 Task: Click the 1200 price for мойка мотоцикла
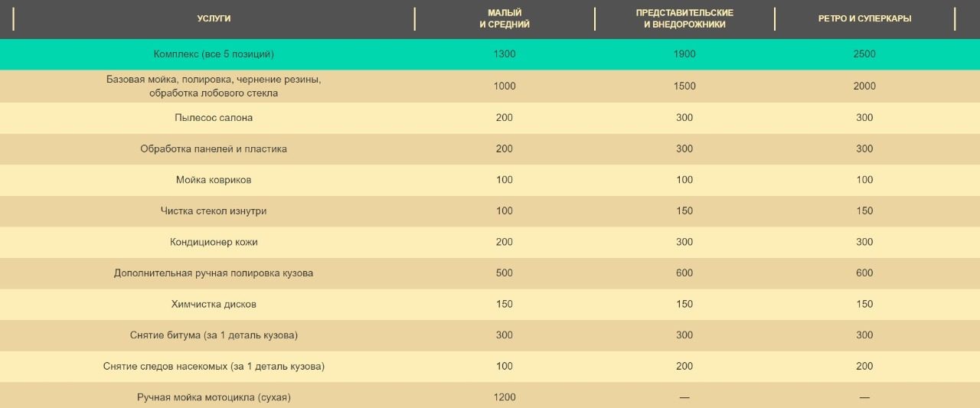(x=505, y=397)
